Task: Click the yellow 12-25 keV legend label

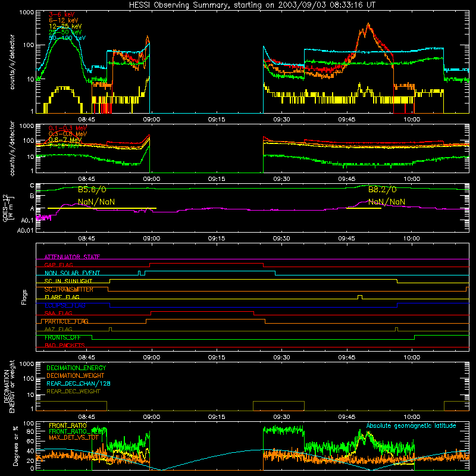Action: pos(65,26)
